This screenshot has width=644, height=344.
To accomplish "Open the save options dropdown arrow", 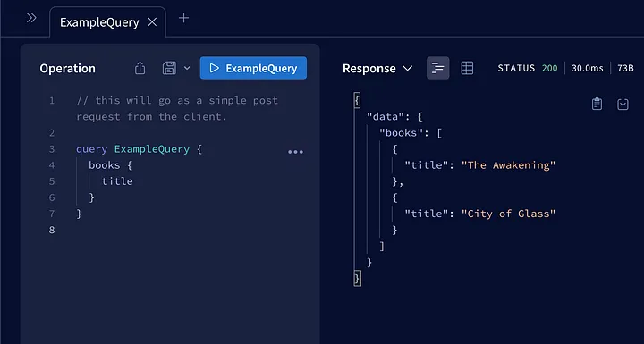I will click(187, 68).
